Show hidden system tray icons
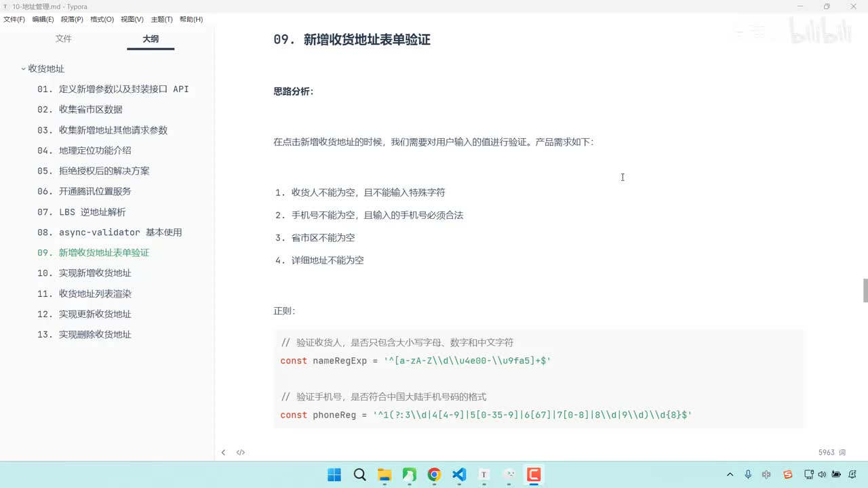Screen dimensions: 868x488 [730, 474]
